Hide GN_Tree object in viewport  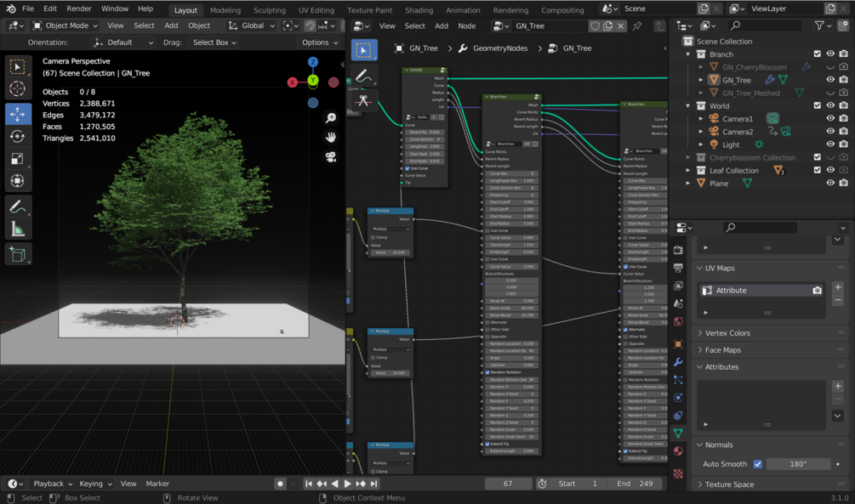(830, 80)
